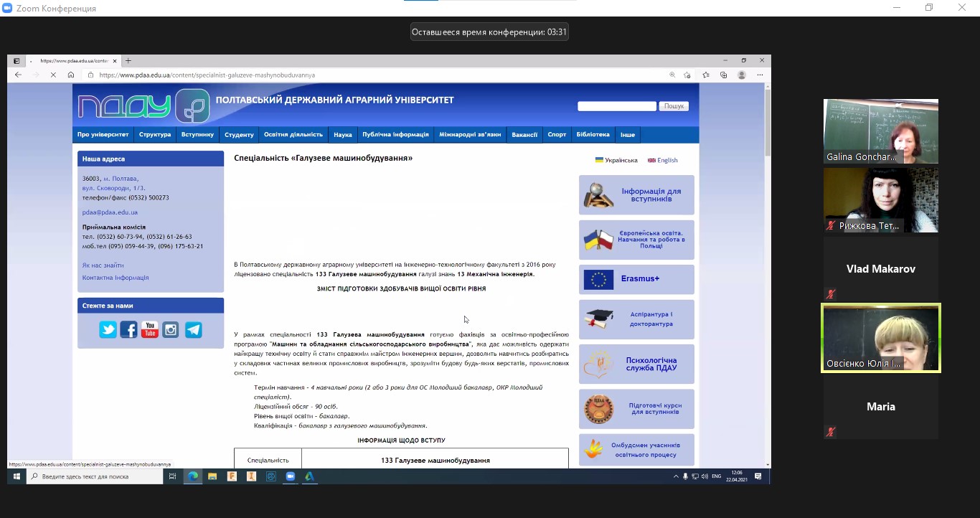Viewport: 980px width, 518px height.
Task: Click the pdaa@pdaa.edu.ua email link
Action: coord(110,212)
